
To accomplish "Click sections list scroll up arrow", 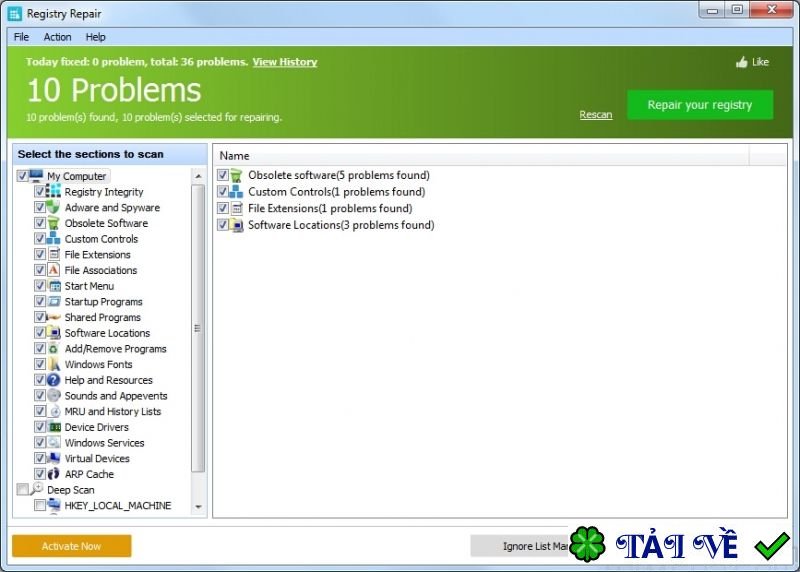I will tap(198, 176).
